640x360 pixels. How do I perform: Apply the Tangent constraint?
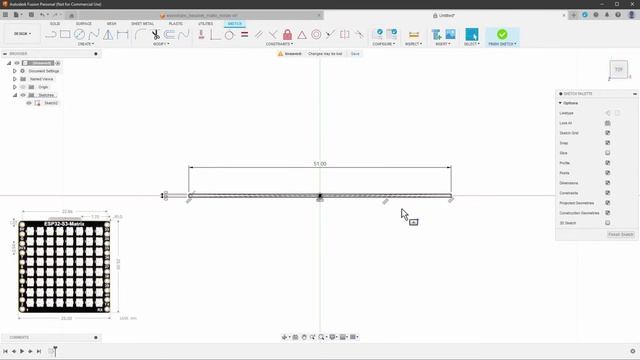229,35
